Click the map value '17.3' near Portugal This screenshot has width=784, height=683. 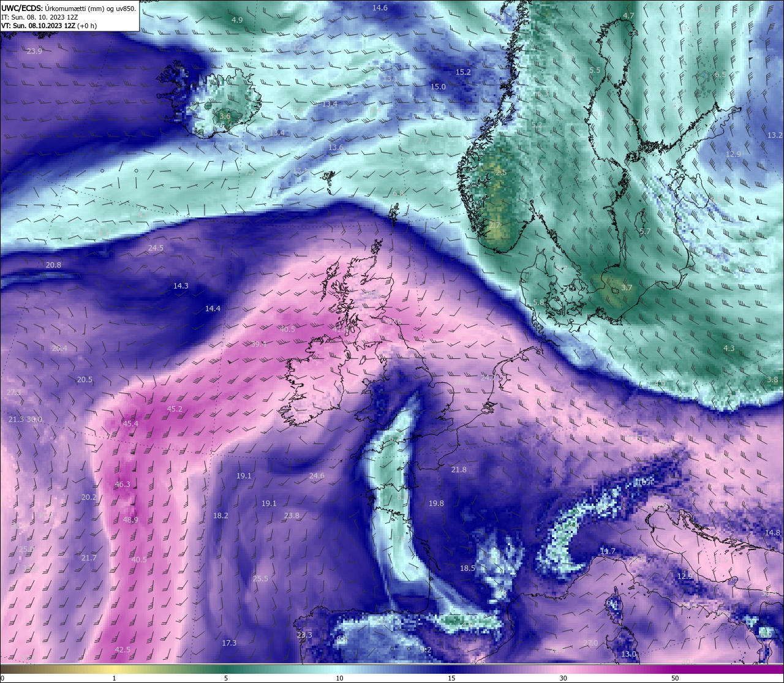(x=229, y=643)
